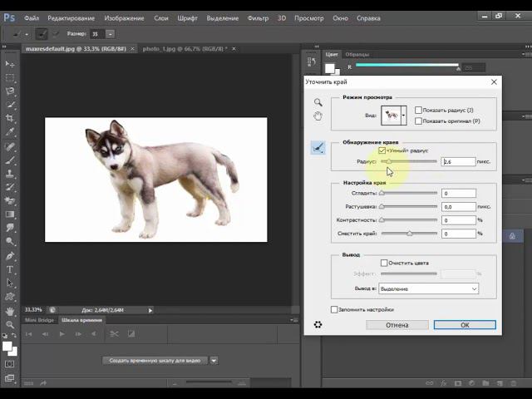Image resolution: width=532 pixels, height=399 pixels.
Task: Select the Clone Stamp tool
Action: (10, 174)
